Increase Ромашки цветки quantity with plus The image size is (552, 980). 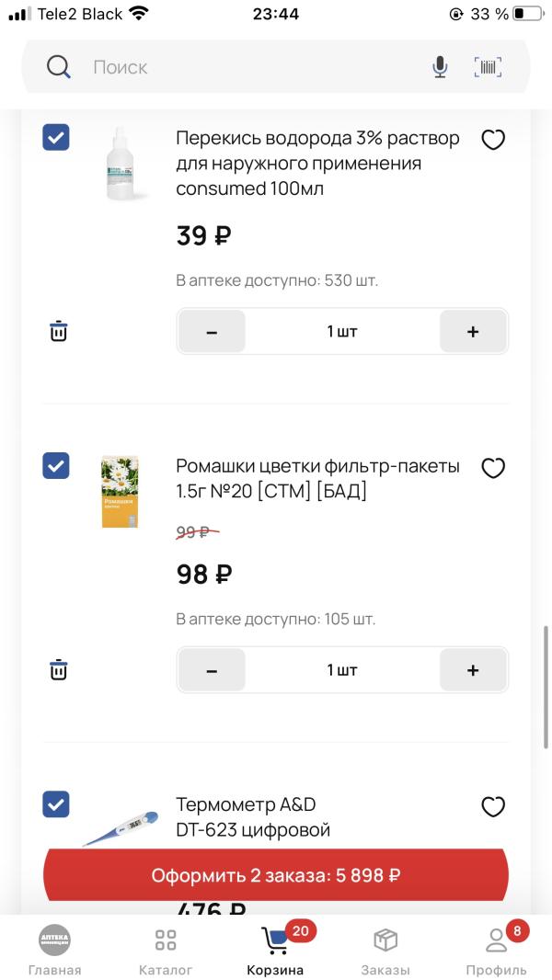pyautogui.click(x=473, y=670)
